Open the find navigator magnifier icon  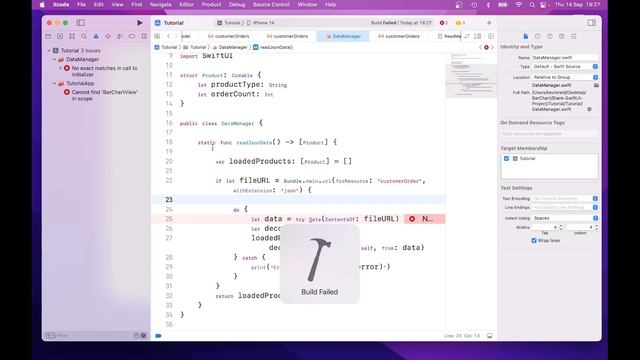click(84, 36)
